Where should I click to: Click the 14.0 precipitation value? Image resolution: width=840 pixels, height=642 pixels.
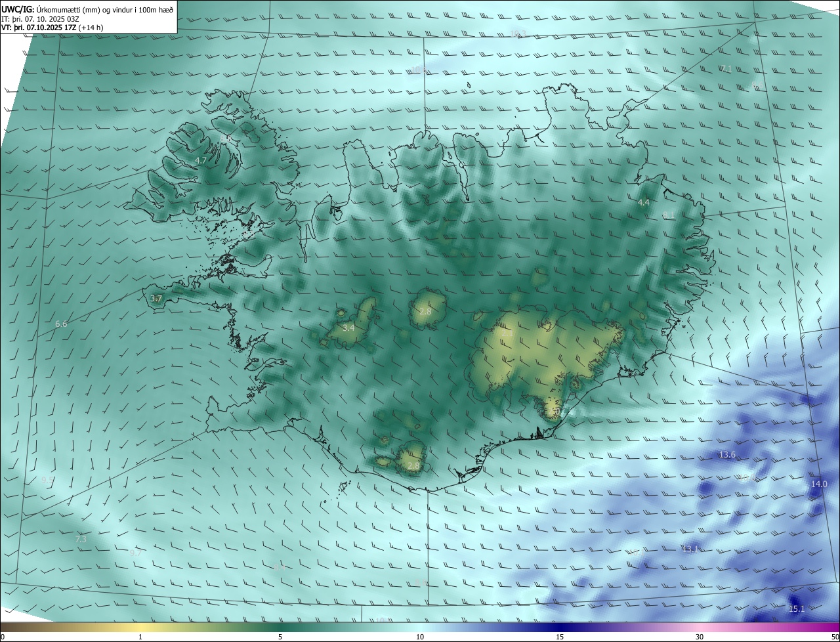click(819, 484)
